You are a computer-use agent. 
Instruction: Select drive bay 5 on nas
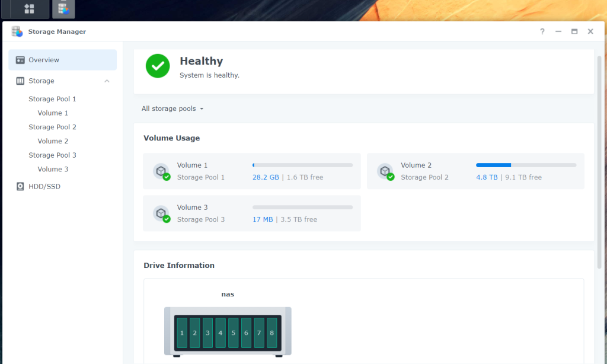[233, 333]
